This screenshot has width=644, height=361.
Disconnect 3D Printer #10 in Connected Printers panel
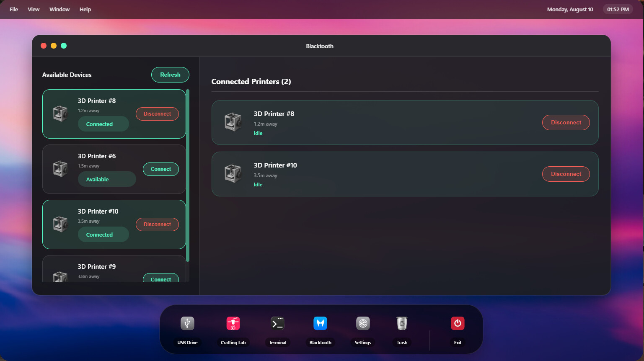566,174
